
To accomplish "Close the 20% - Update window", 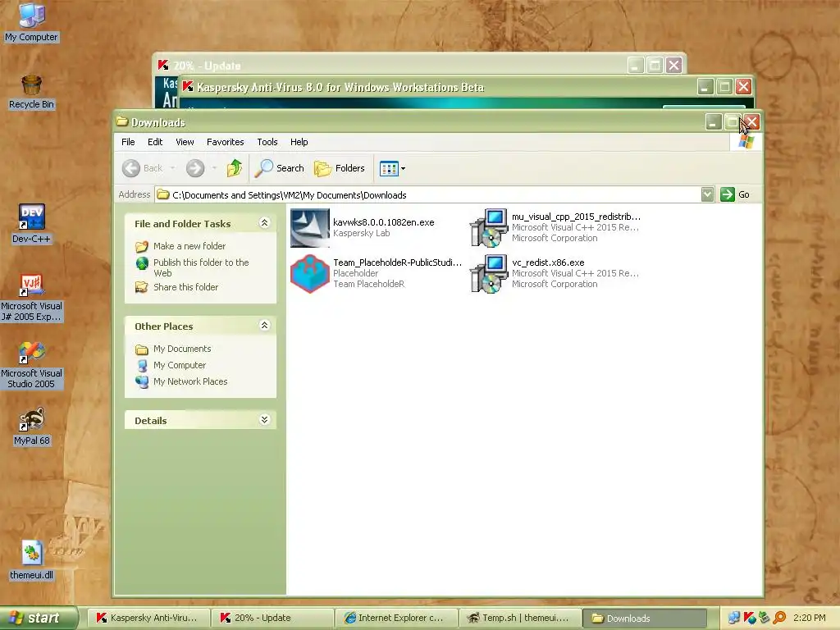I will 674,66.
